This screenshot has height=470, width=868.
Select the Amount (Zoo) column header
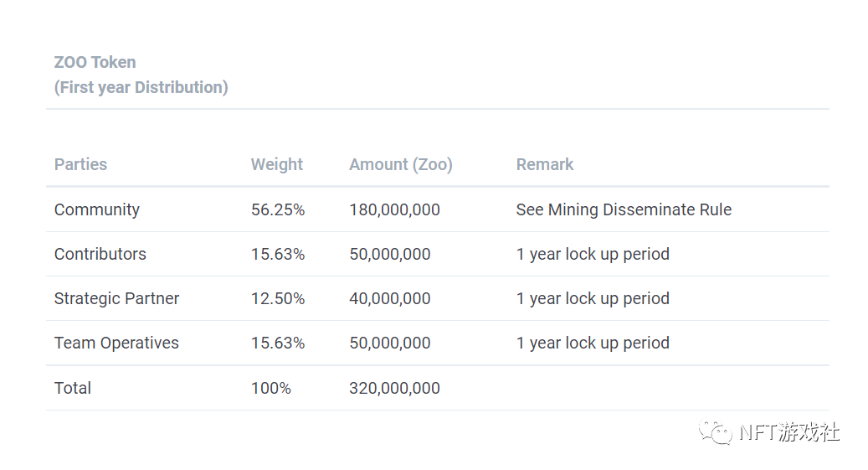(x=400, y=164)
